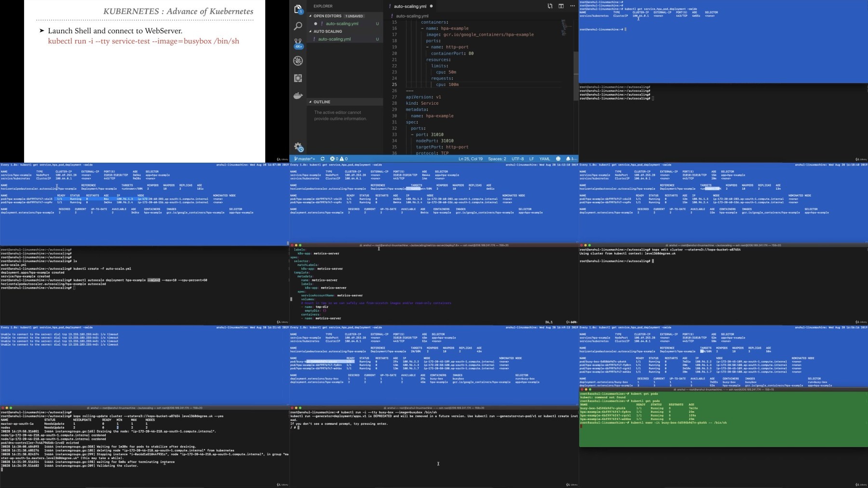Click the 'kind: Service' line in the editor
The width and height of the screenshot is (868, 488).
422,103
